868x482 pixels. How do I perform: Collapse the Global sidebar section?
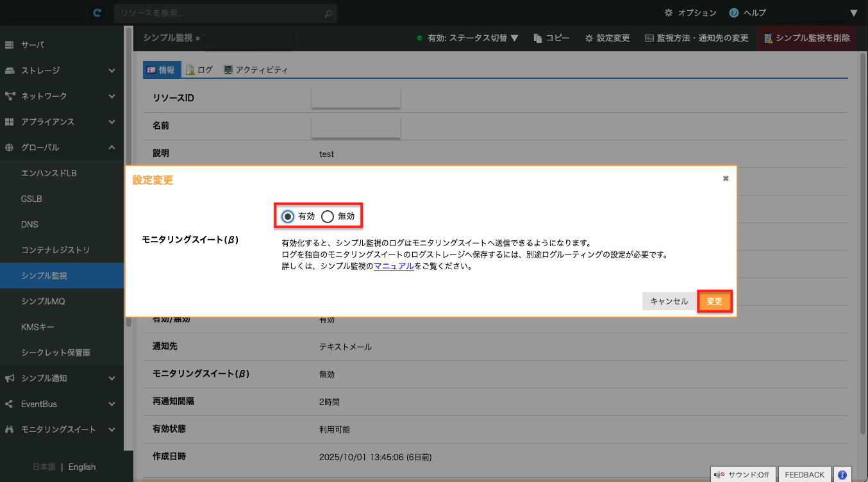pos(112,147)
